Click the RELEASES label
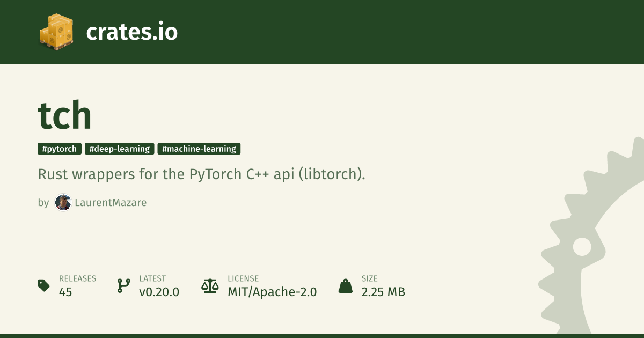Image resolution: width=644 pixels, height=338 pixels. (77, 278)
